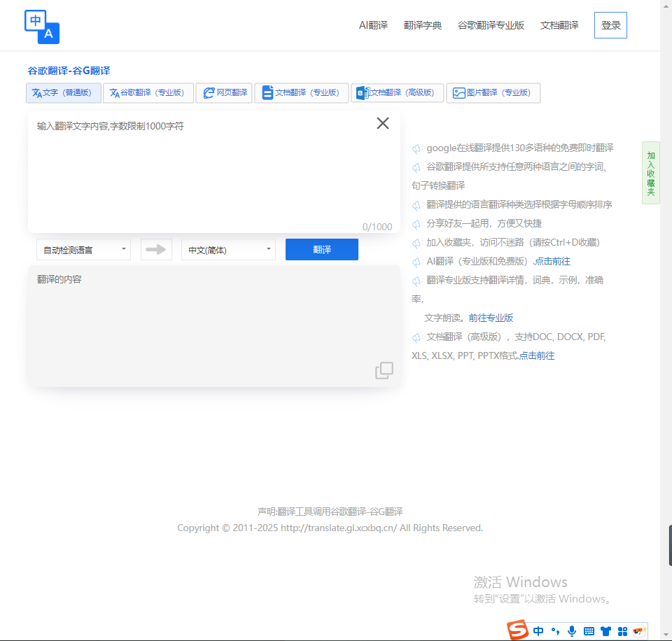Switch to the 文档翻译（专业版）tab
Viewport: 672px width, 641px height.
(x=302, y=93)
